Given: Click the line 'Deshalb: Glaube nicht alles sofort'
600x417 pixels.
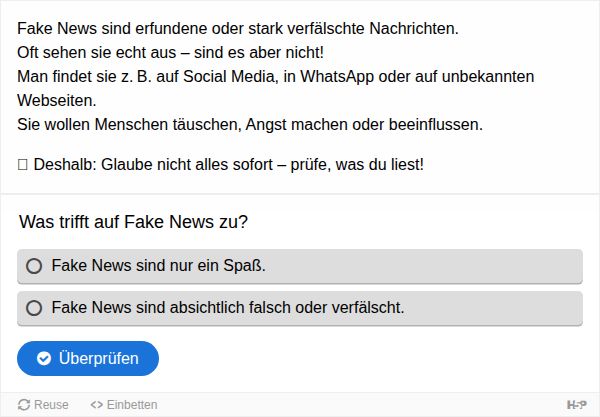Looking at the screenshot, I should [x=153, y=165].
